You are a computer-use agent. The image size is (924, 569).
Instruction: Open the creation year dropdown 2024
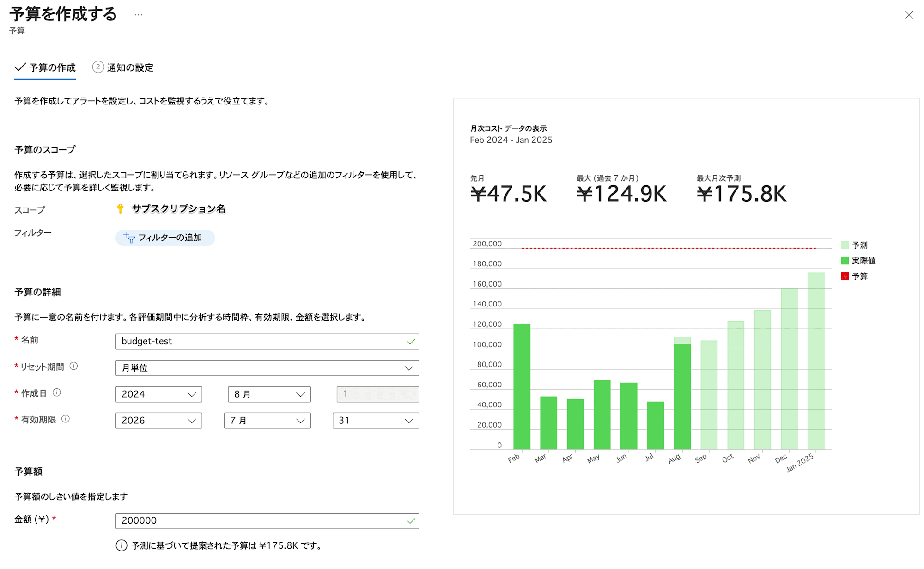158,394
